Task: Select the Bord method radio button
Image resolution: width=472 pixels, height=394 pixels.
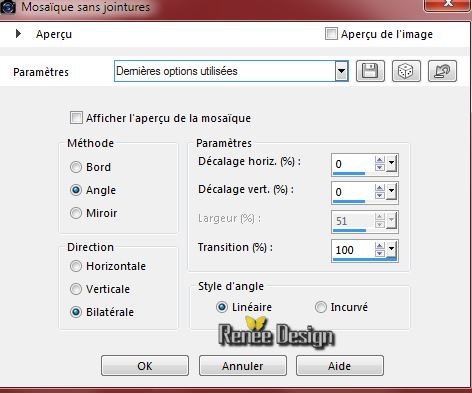Action: coord(76,167)
